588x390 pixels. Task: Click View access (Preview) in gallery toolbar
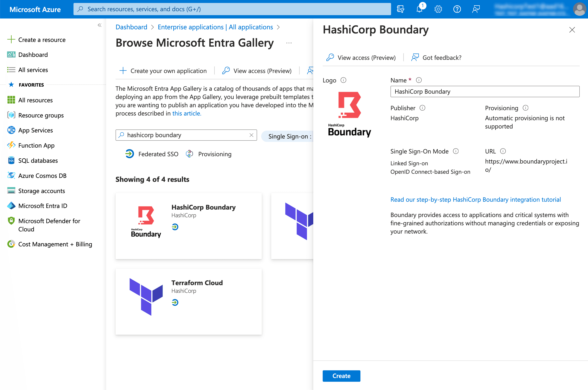[257, 71]
